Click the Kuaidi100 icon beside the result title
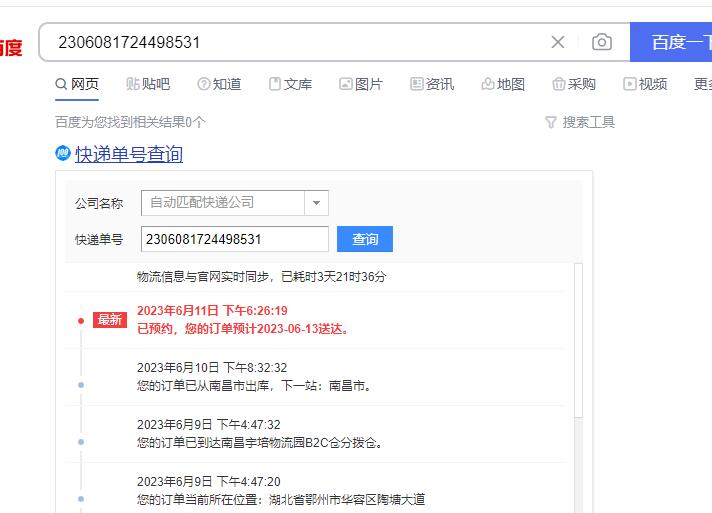Image resolution: width=712 pixels, height=513 pixels. click(63, 153)
